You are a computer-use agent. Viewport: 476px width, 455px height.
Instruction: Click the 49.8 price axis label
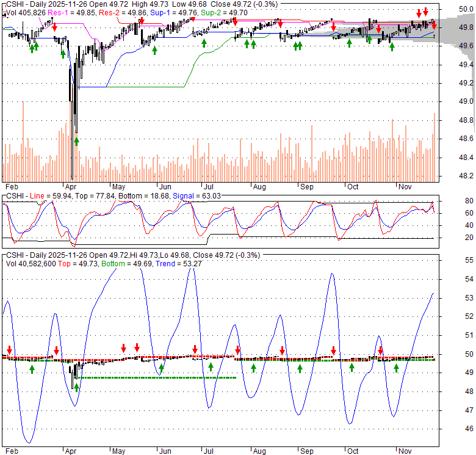coord(466,27)
